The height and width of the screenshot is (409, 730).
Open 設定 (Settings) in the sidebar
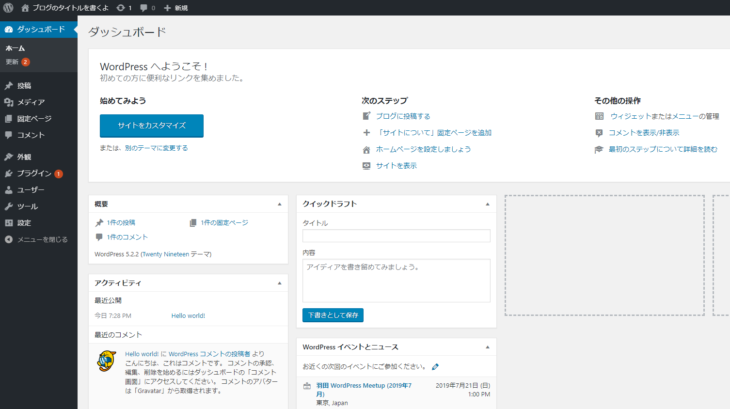[x=24, y=222]
